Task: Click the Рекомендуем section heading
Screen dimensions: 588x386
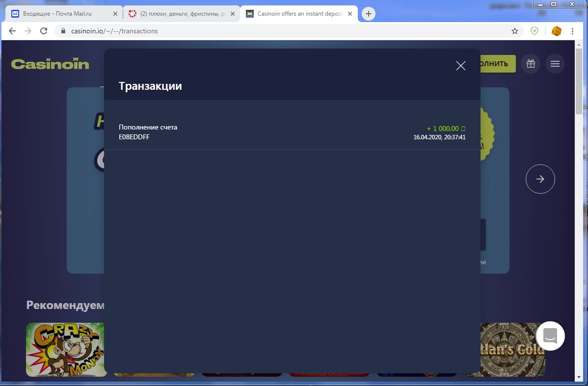Action: point(65,305)
